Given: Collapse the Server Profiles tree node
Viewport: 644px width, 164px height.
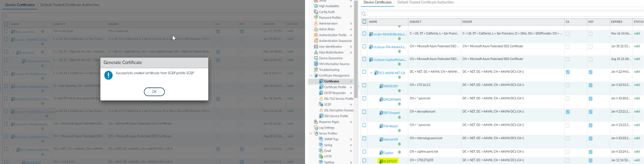Looking at the screenshot, I should click(x=311, y=133).
